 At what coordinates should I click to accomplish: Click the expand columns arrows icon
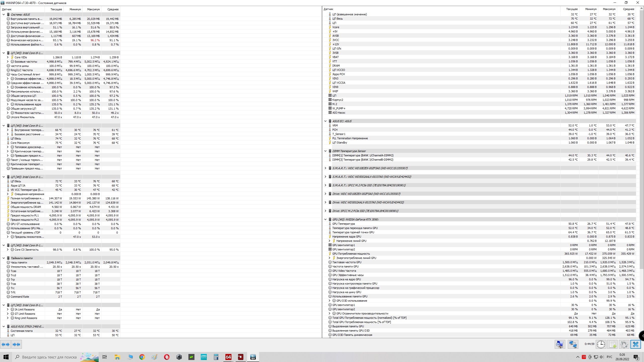coord(6,344)
